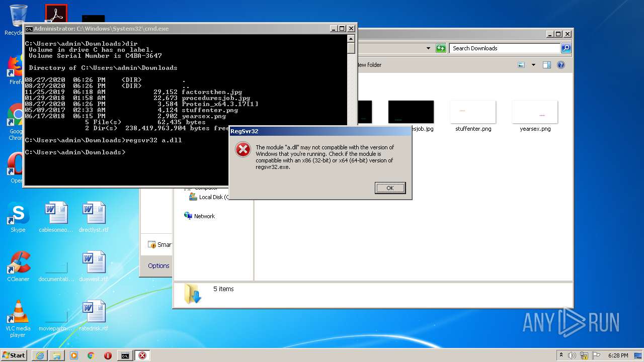Click OK in the RegSvr32 error dialog
The height and width of the screenshot is (362, 644).
click(x=390, y=188)
